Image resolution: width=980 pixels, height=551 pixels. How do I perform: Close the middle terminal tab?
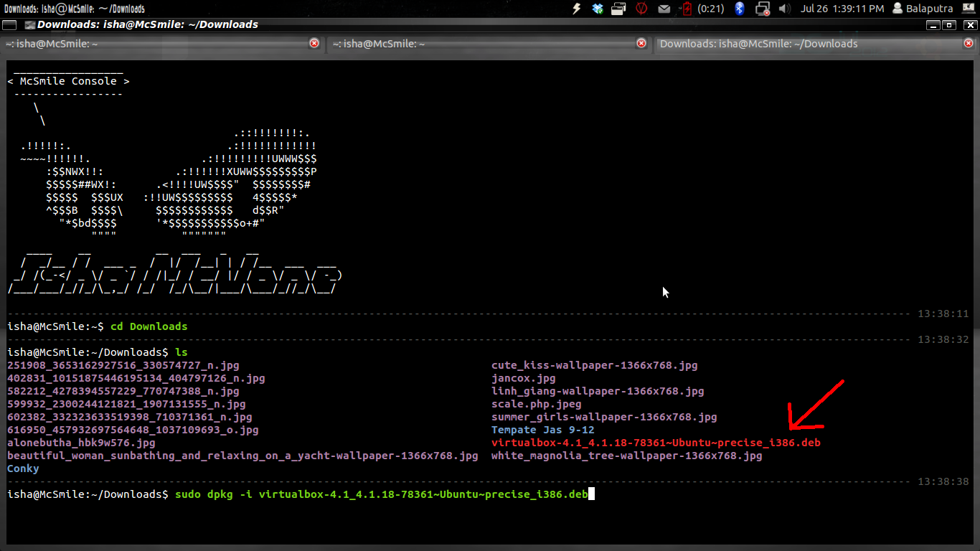(641, 43)
